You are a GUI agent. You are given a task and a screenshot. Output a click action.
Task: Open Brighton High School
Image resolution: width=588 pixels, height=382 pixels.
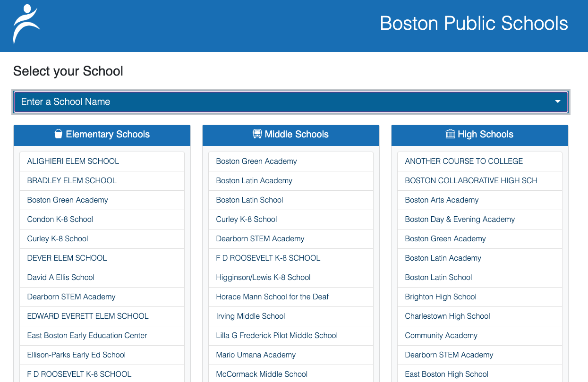pyautogui.click(x=480, y=297)
